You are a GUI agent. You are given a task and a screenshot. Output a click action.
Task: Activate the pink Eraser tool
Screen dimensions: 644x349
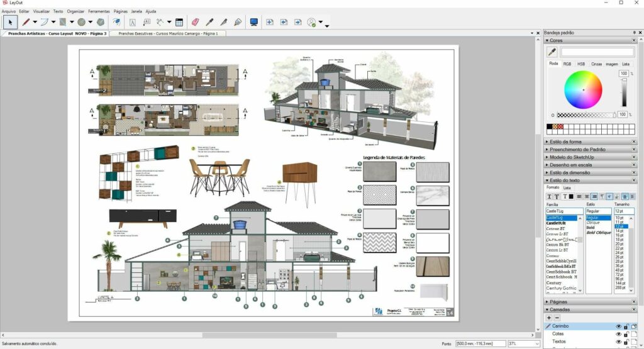(x=195, y=22)
